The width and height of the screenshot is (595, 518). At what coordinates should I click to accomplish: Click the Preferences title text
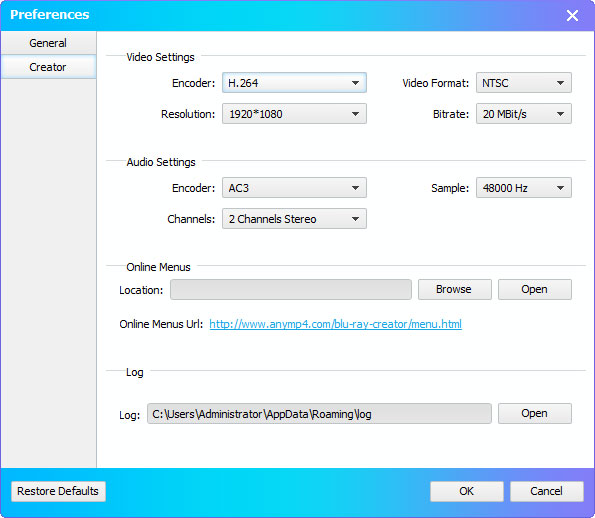tap(50, 15)
